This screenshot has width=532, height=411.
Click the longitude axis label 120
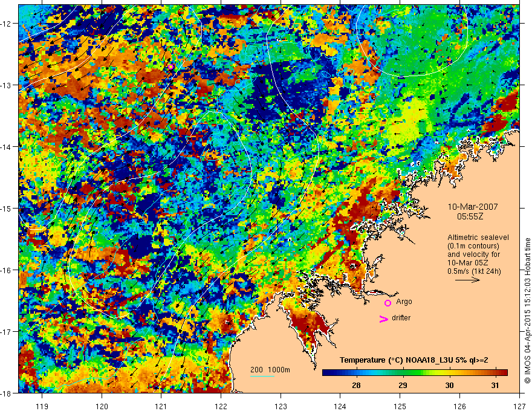click(102, 406)
